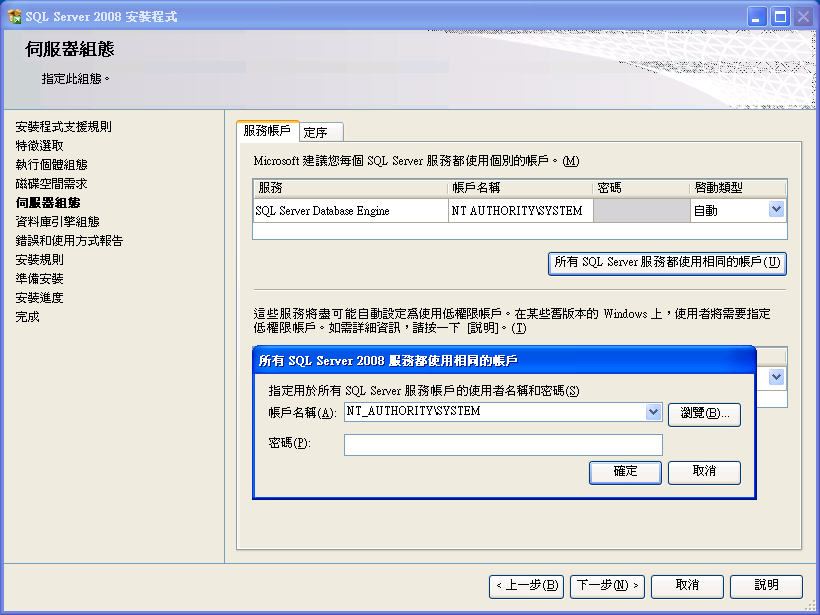This screenshot has height=615, width=820.
Task: Select 伺服器組態 in the step list
Action: pyautogui.click(x=48, y=202)
